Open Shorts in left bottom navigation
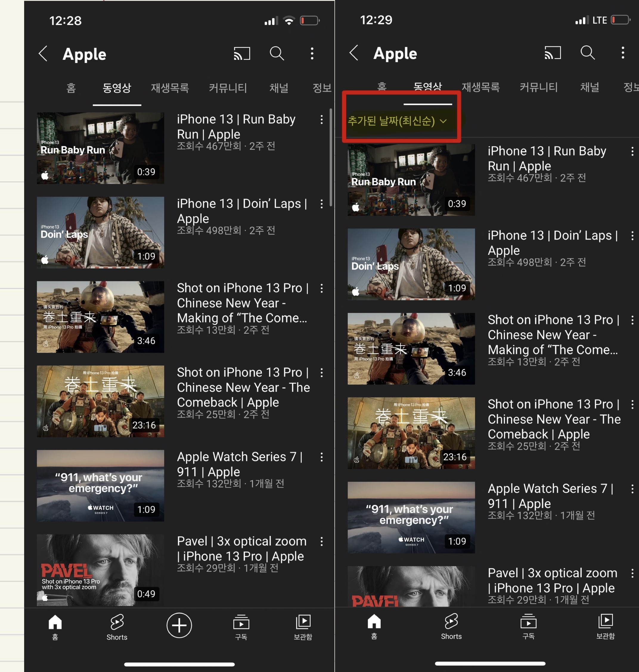This screenshot has width=639, height=672. (117, 627)
